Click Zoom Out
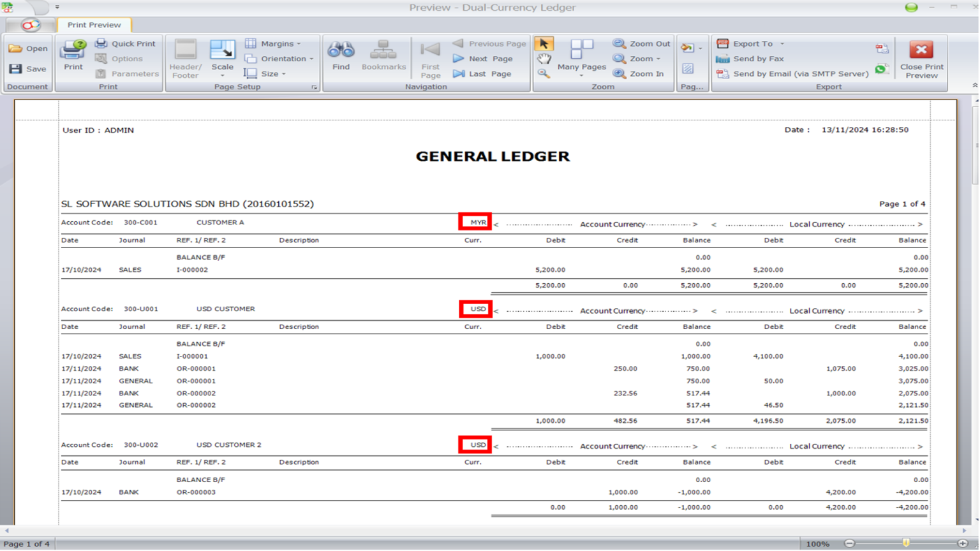The width and height of the screenshot is (980, 551). (642, 43)
